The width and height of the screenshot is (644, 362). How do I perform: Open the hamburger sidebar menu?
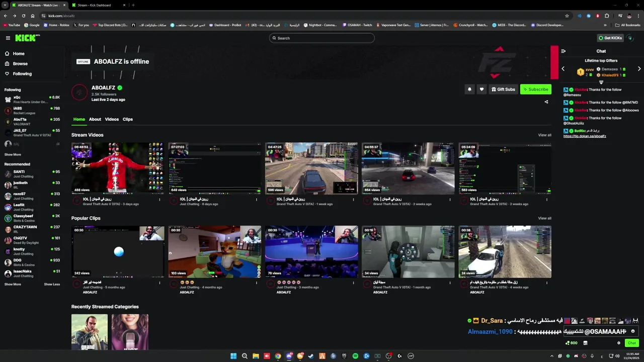click(x=8, y=38)
